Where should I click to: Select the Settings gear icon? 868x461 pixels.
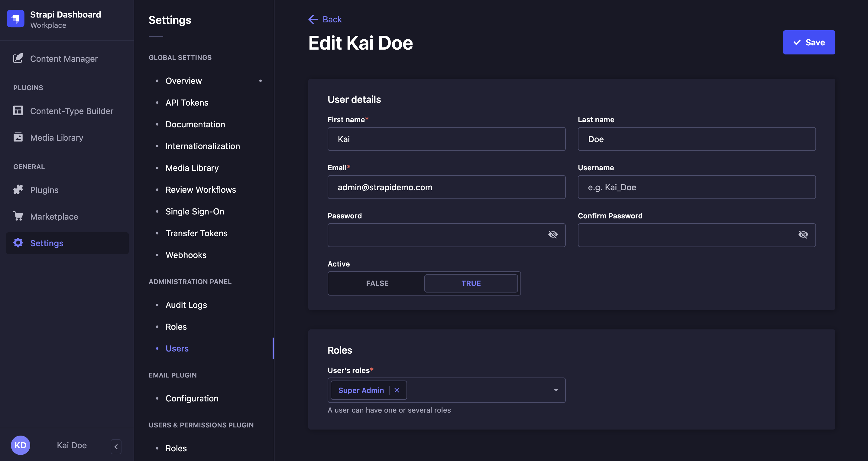[18, 243]
